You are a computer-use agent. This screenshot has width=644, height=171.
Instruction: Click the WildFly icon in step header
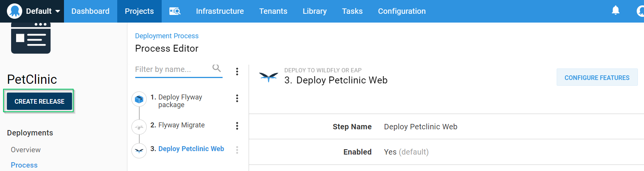(x=269, y=77)
